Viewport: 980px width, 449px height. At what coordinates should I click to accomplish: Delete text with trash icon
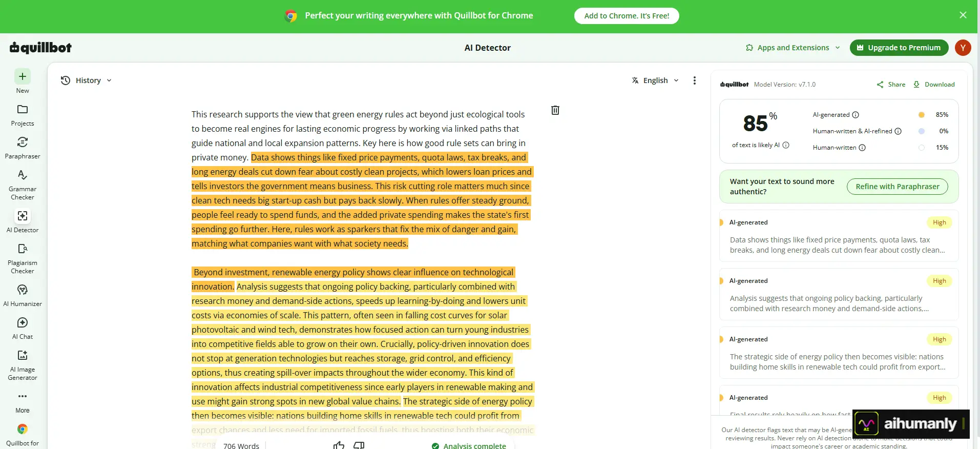tap(555, 110)
